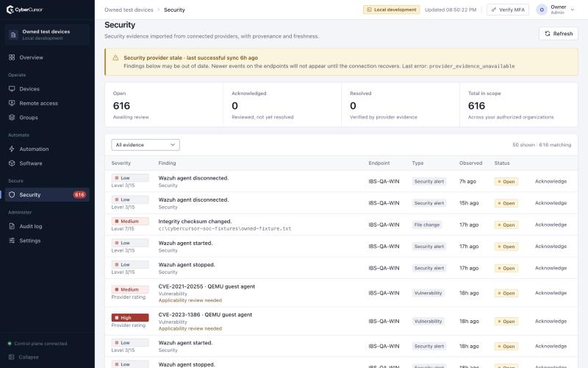Click the Severity column header
The width and height of the screenshot is (588, 368).
[121, 163]
